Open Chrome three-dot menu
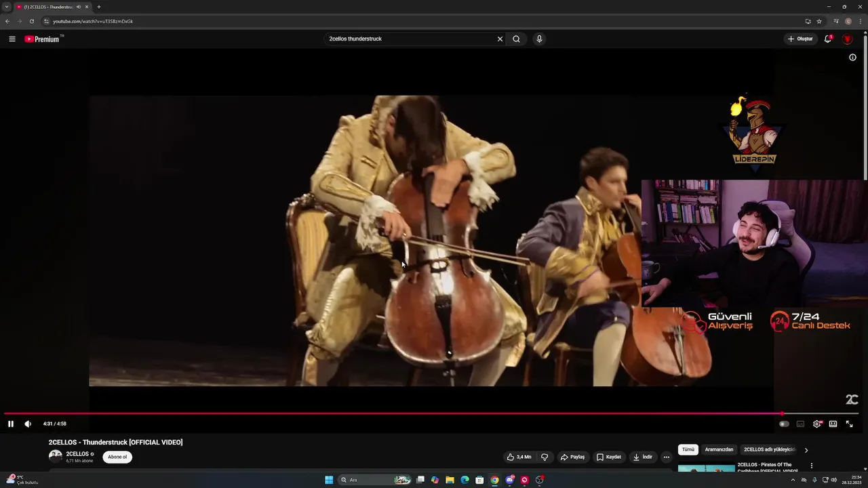Image resolution: width=868 pixels, height=488 pixels. pyautogui.click(x=861, y=21)
